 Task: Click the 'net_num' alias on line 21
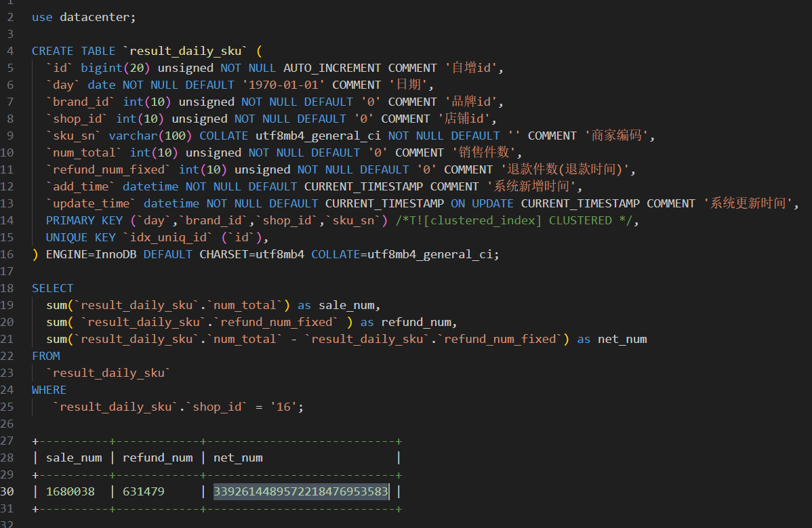point(622,339)
